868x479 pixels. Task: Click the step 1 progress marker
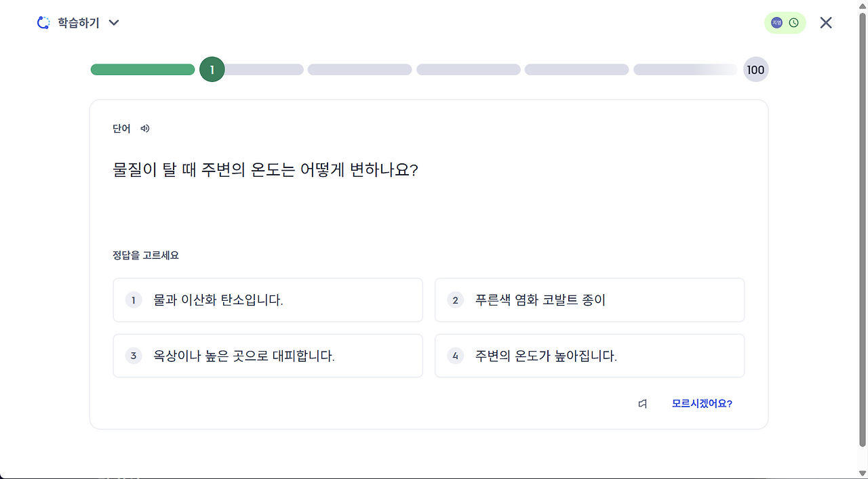pyautogui.click(x=212, y=70)
